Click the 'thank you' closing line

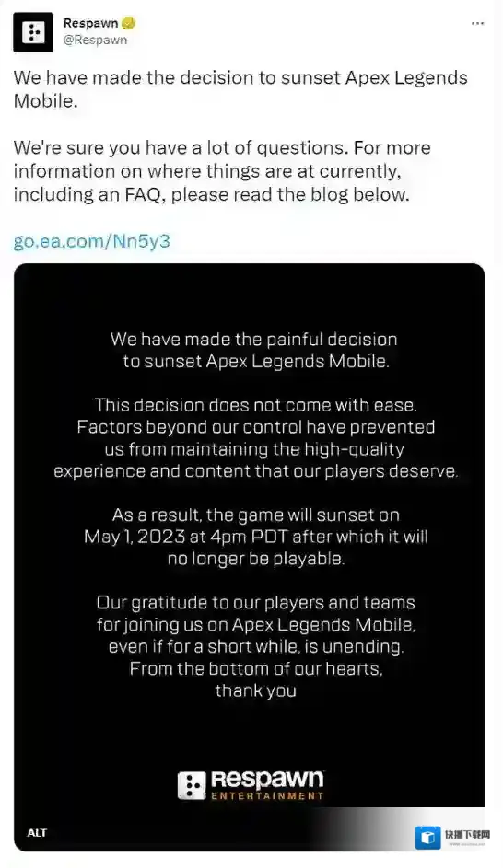pyautogui.click(x=256, y=690)
